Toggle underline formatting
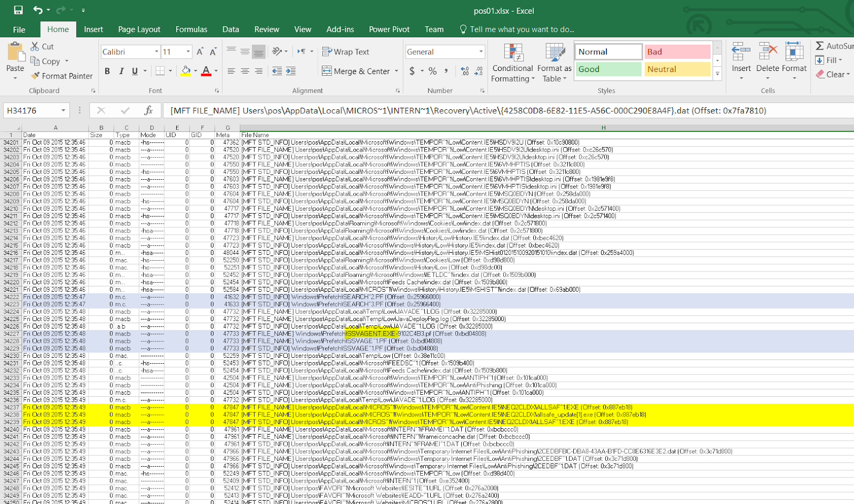This screenshot has height=504, width=854. [x=133, y=71]
